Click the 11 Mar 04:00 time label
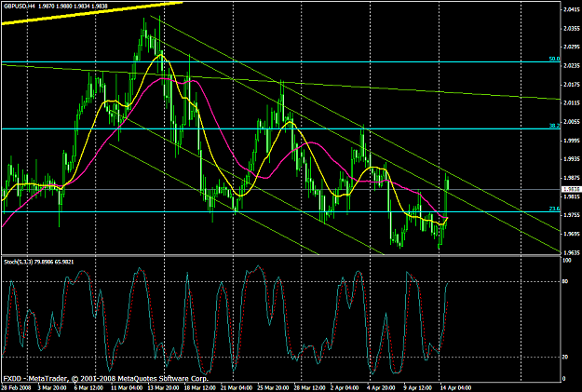This screenshot has width=582, height=392. pyautogui.click(x=127, y=387)
